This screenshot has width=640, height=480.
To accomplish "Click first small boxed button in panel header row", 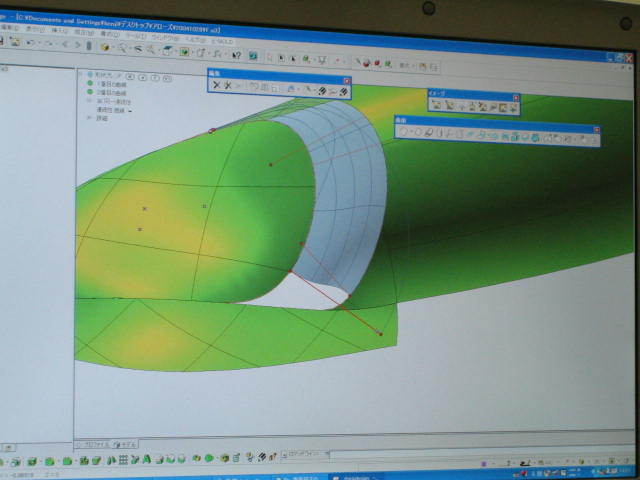I will coord(130,76).
